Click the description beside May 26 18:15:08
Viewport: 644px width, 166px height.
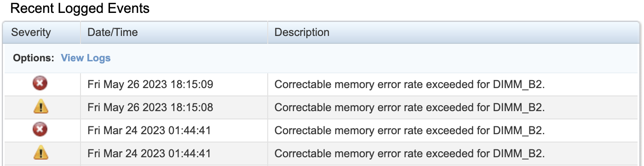point(409,108)
